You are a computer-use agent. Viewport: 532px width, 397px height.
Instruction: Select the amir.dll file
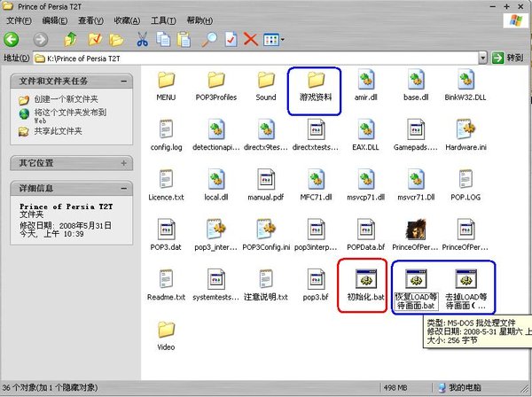point(365,85)
